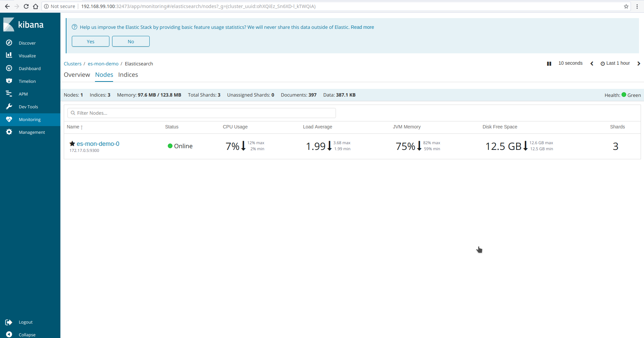Step back in time using the left chevron
Screen dimensions: 644x338
click(x=592, y=63)
